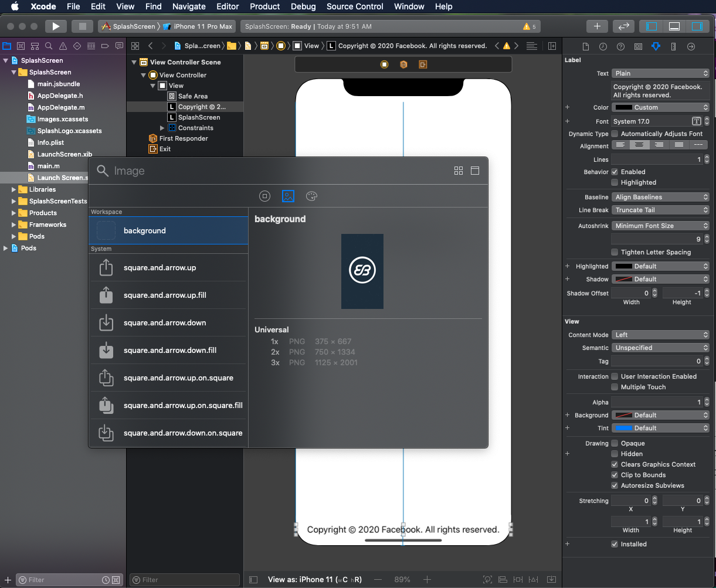Screen dimensions: 716x588
Task: Open the label Color custom swatch
Action: (623, 107)
